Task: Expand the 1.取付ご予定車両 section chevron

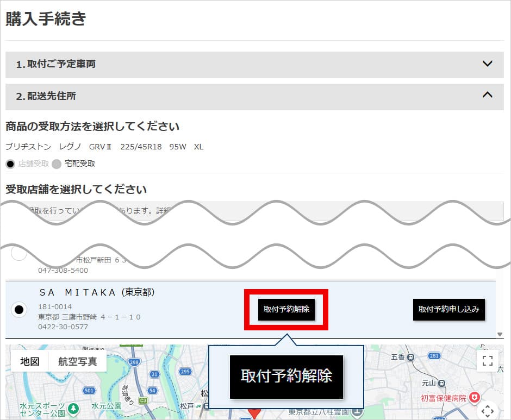Action: (487, 64)
